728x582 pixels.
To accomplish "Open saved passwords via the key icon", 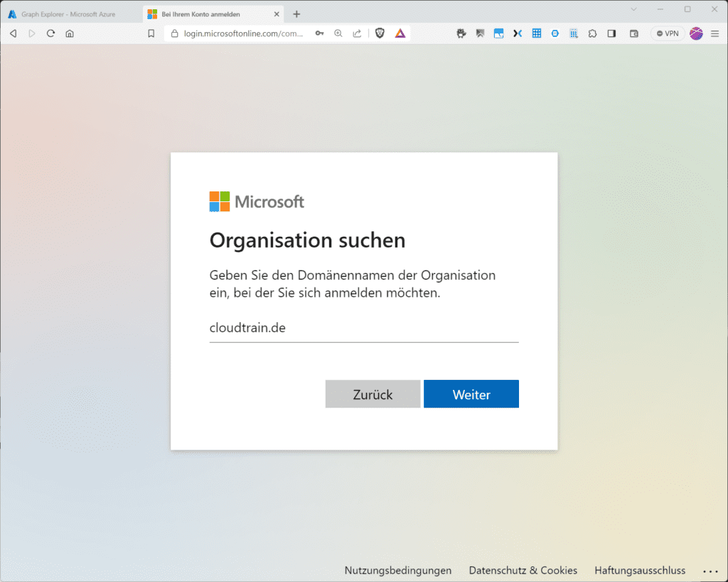I will pos(319,33).
